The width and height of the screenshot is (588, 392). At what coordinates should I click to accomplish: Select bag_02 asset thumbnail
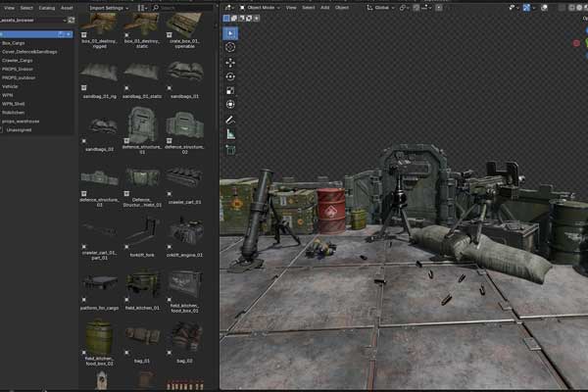tap(185, 336)
